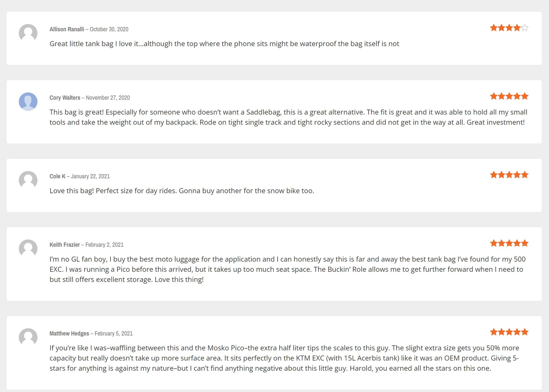Image resolution: width=549 pixels, height=392 pixels.
Task: Click the reviewer name Allison Ranalli
Action: [67, 29]
